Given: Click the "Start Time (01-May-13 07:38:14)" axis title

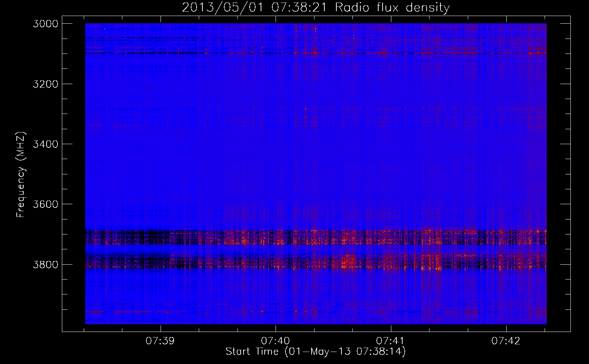Looking at the screenshot, I should tap(316, 352).
